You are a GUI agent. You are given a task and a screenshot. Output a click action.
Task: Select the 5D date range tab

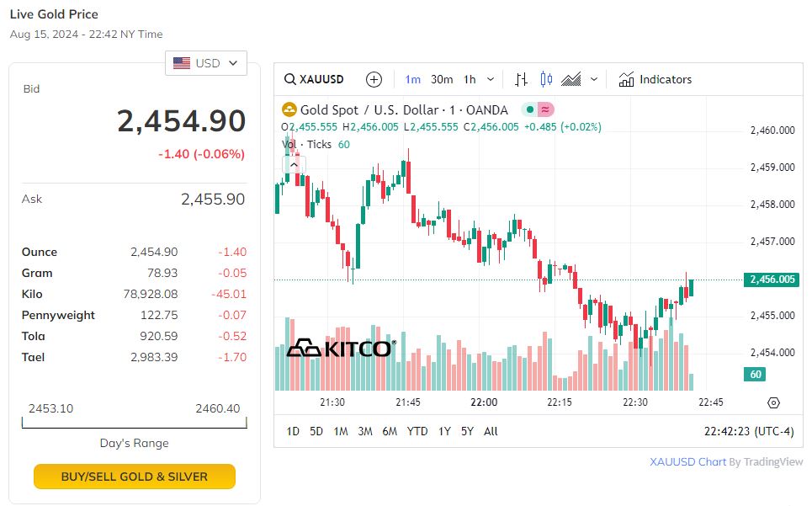316,431
